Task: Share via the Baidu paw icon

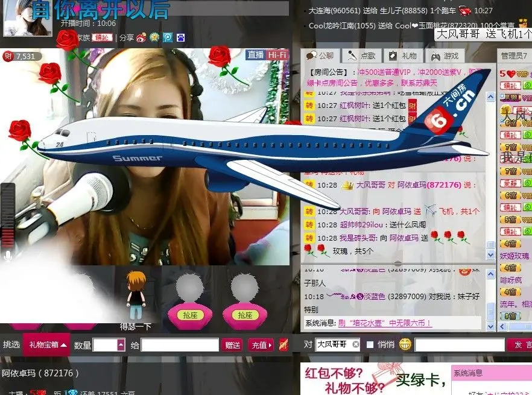Action: pos(180,37)
